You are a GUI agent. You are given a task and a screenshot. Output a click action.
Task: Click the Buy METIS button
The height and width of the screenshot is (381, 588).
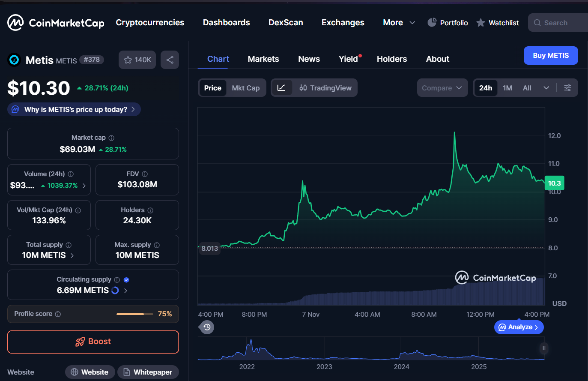coord(550,56)
